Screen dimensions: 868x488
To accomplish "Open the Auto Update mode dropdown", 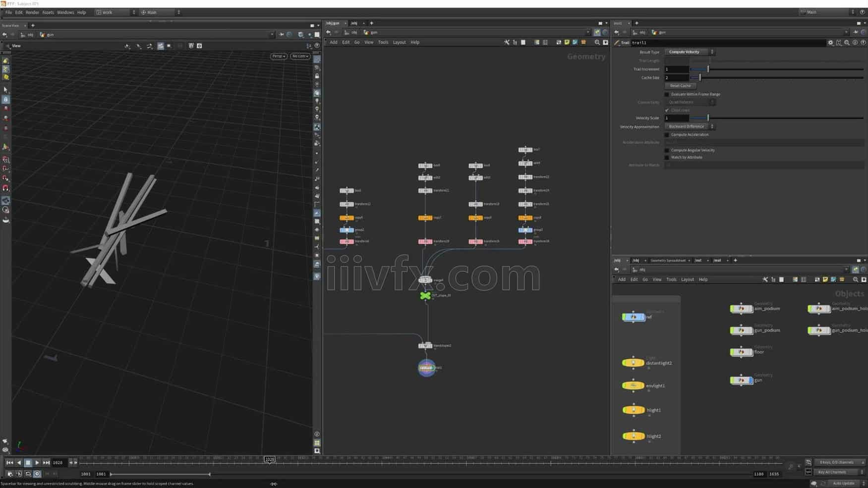I will [847, 483].
